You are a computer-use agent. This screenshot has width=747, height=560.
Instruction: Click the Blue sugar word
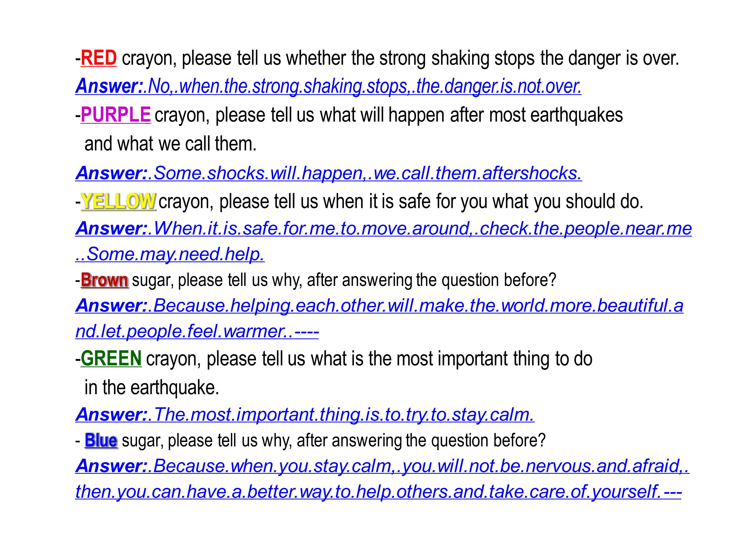pos(101,440)
